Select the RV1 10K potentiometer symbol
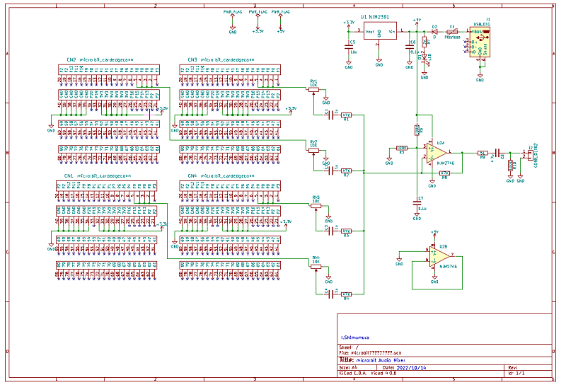 pos(314,90)
